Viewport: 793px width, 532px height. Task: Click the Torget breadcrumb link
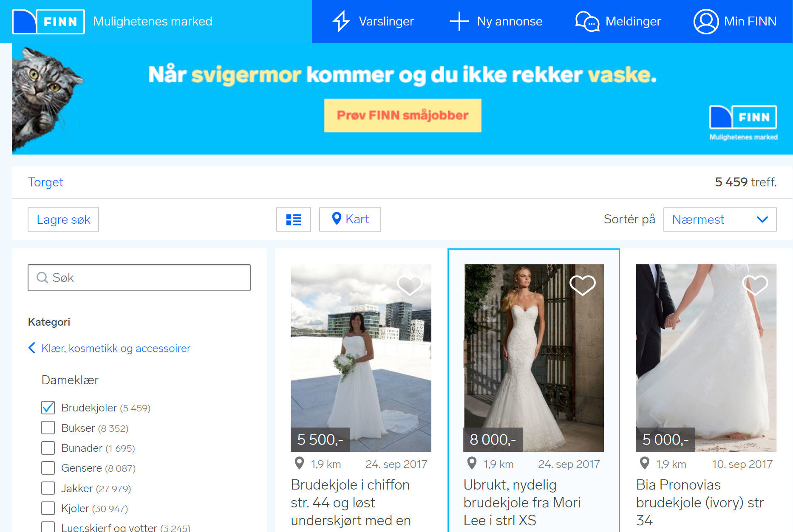(45, 182)
